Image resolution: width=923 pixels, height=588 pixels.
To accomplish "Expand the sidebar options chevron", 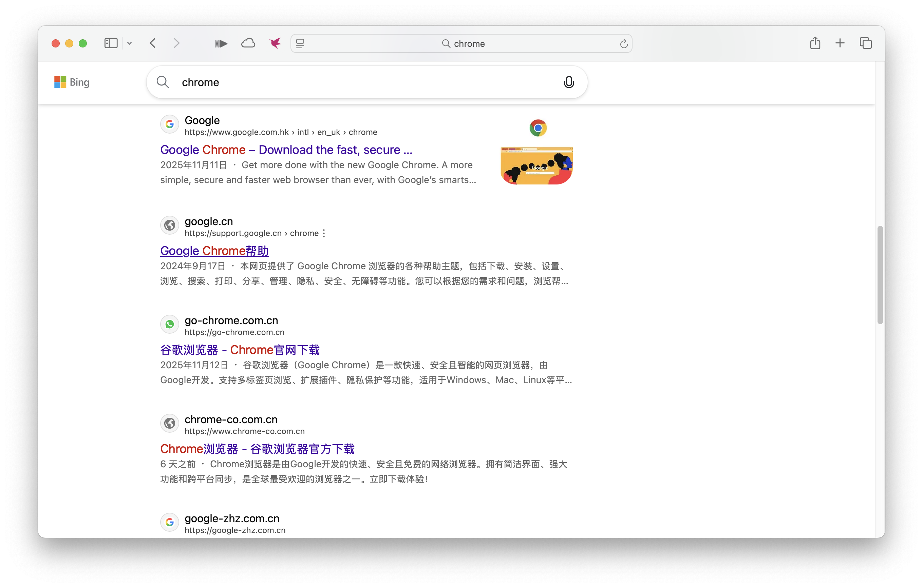I will 130,43.
